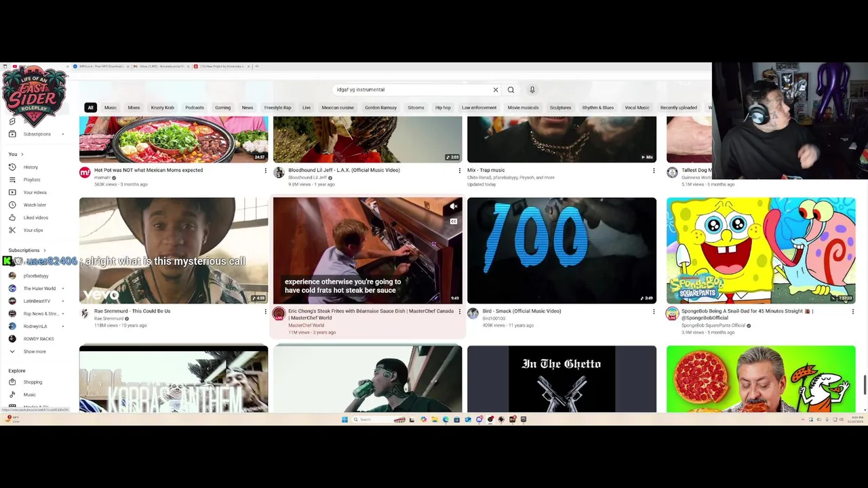The image size is (868, 488).
Task: Expand the Subscriptions section header
Action: pos(27,250)
